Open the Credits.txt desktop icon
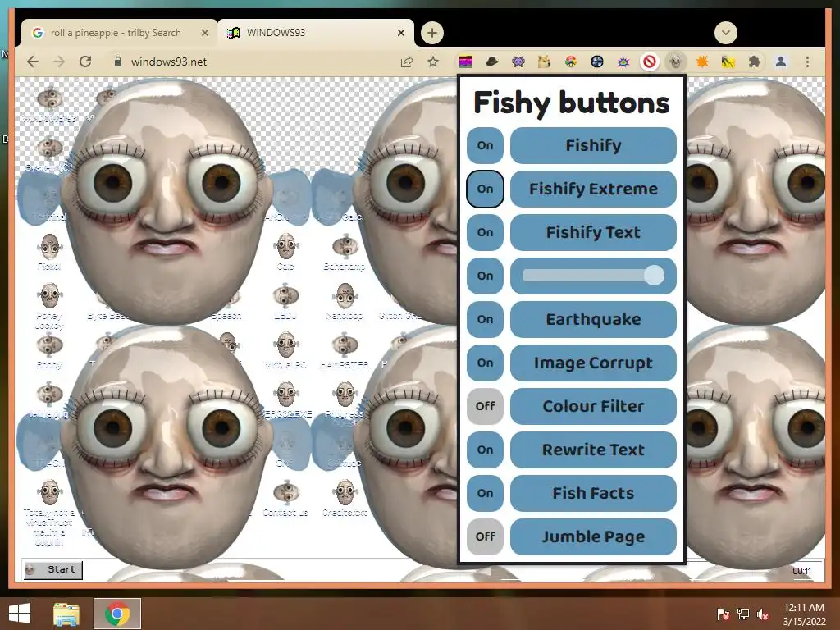 coord(345,498)
